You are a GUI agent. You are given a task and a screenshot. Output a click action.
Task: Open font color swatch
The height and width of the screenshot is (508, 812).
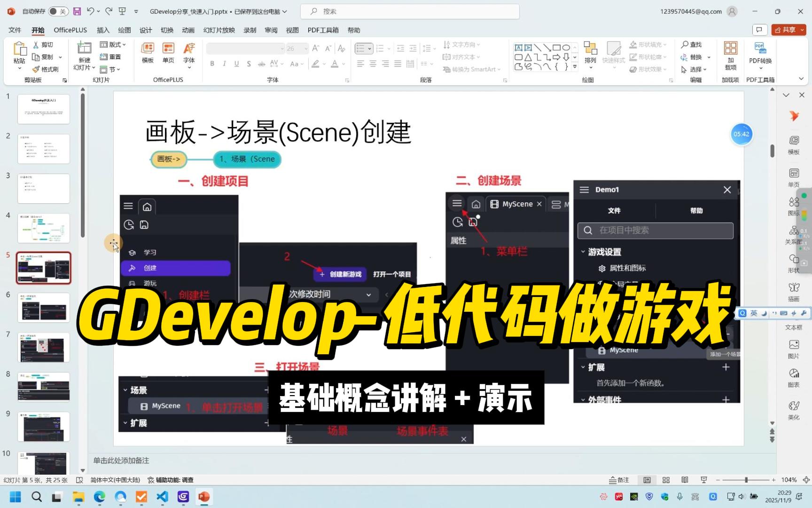(x=335, y=63)
